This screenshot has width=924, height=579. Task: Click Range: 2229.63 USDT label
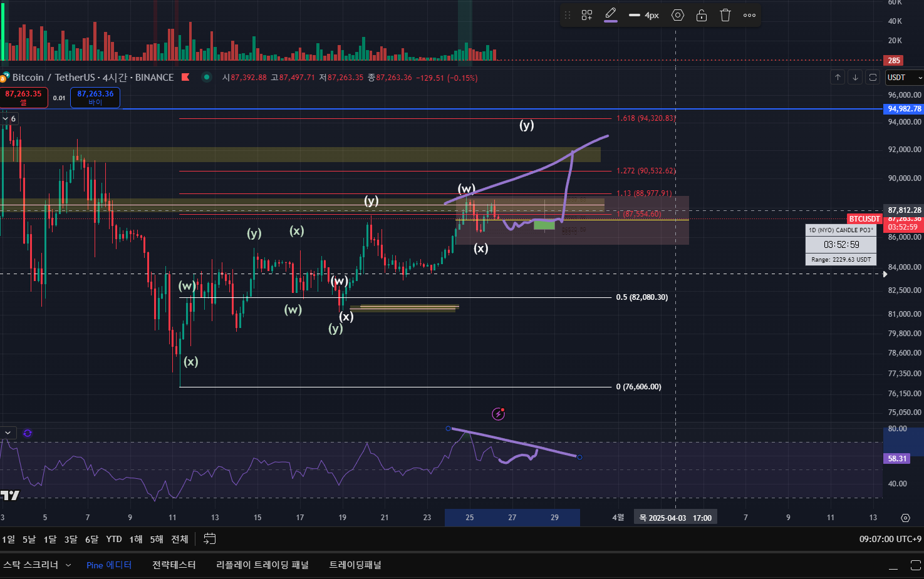click(841, 259)
